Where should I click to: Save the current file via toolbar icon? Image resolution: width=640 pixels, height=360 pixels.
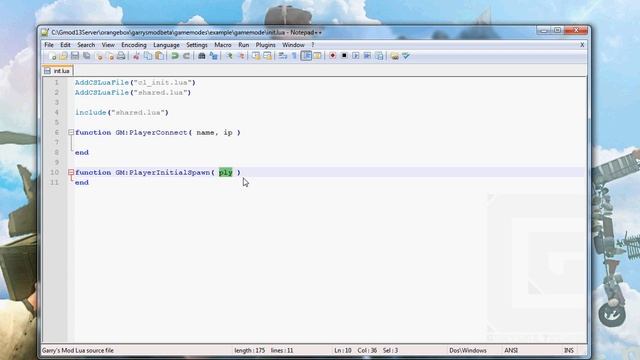(x=75, y=56)
